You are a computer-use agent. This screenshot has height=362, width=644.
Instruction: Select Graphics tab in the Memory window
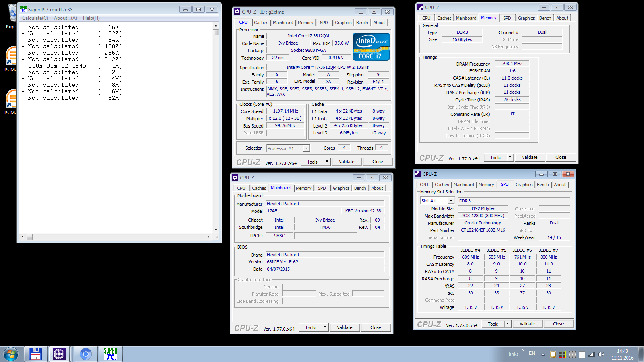[526, 18]
